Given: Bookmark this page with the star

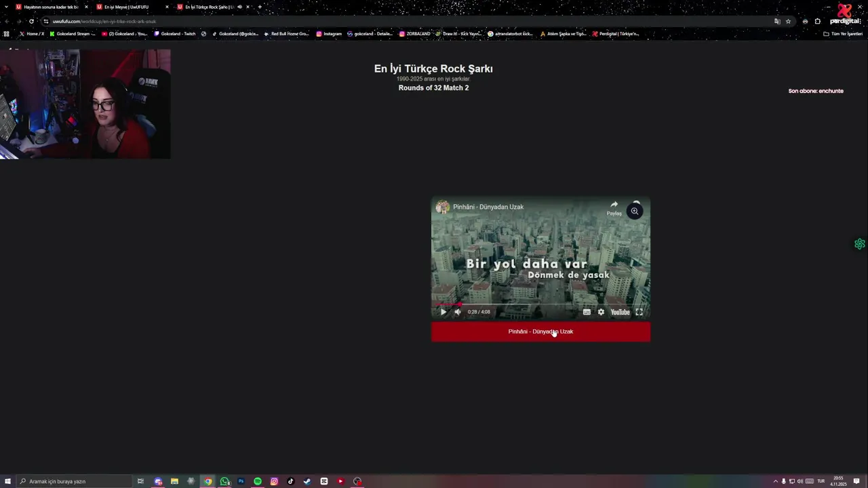Looking at the screenshot, I should 788,21.
